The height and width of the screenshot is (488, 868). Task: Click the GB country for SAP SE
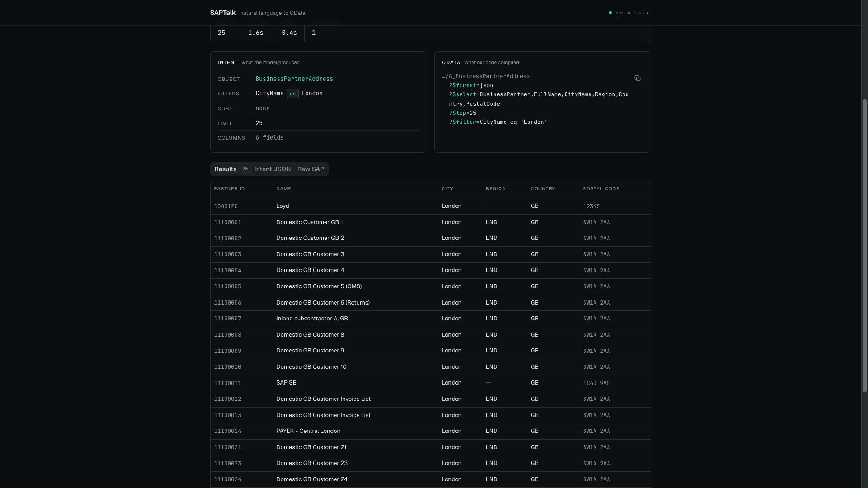pos(534,383)
